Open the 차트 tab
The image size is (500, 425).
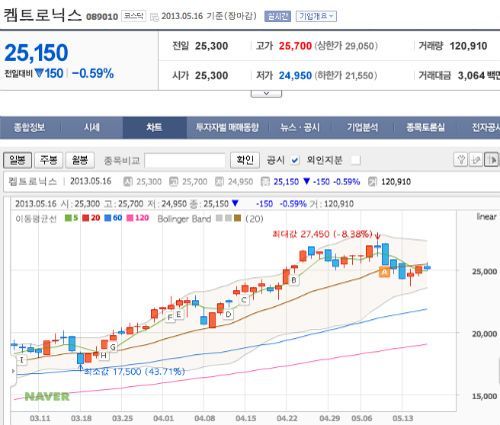pyautogui.click(x=154, y=127)
